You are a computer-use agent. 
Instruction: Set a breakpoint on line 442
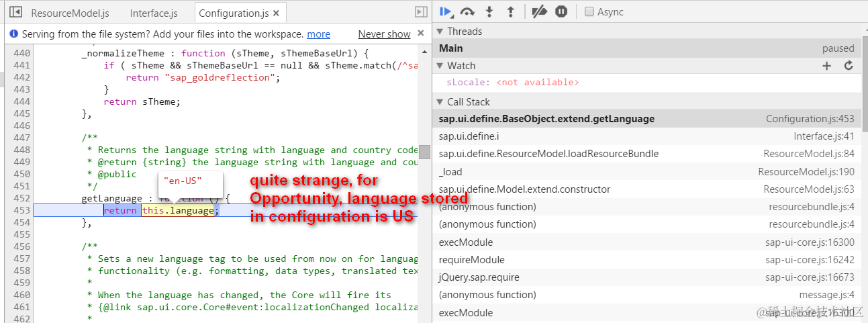click(22, 77)
